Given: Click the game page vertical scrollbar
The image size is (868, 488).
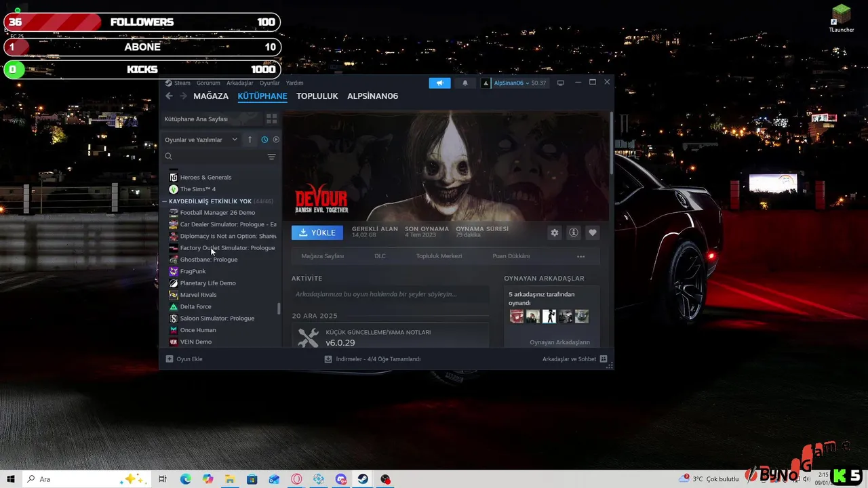Looking at the screenshot, I should click(x=612, y=142).
